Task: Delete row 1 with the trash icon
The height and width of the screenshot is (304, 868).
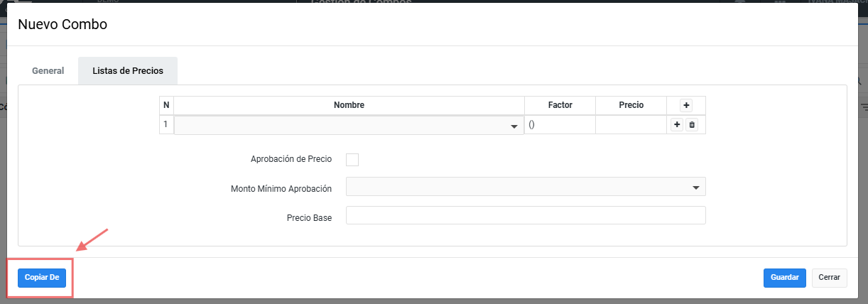Action: tap(693, 125)
